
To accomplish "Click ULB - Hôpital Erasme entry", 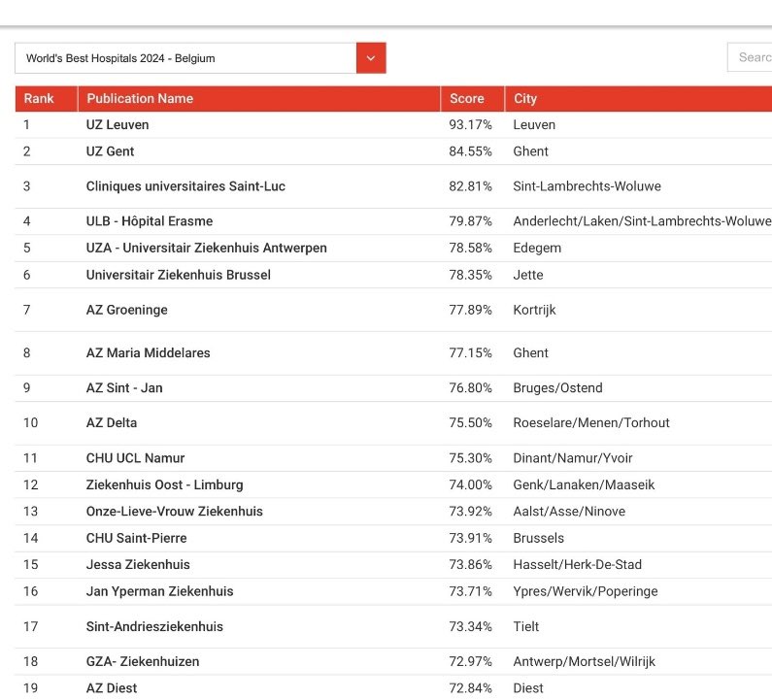I will (150, 221).
